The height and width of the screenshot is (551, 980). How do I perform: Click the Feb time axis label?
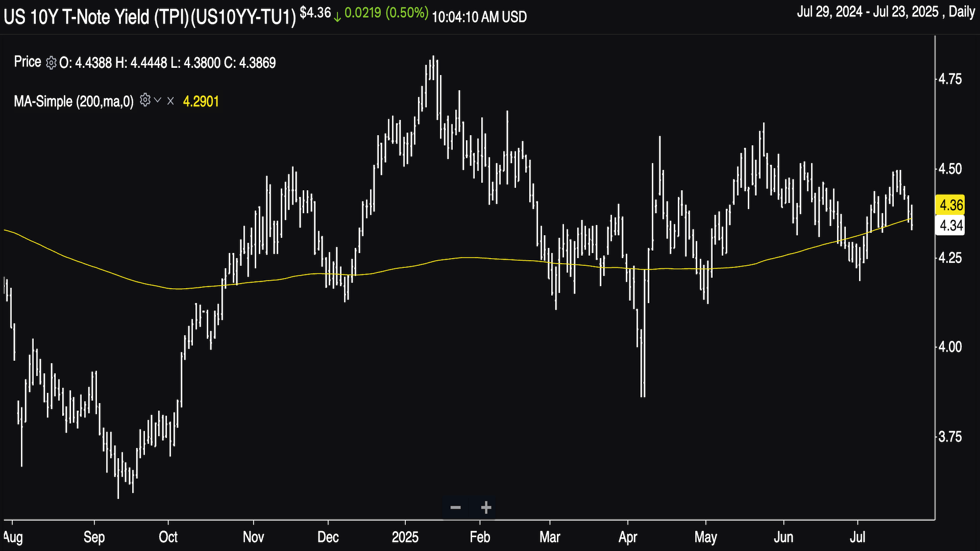480,537
